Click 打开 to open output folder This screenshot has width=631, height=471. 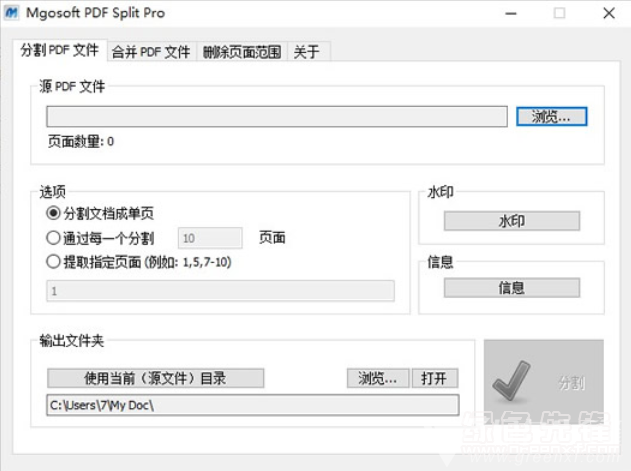click(x=435, y=378)
